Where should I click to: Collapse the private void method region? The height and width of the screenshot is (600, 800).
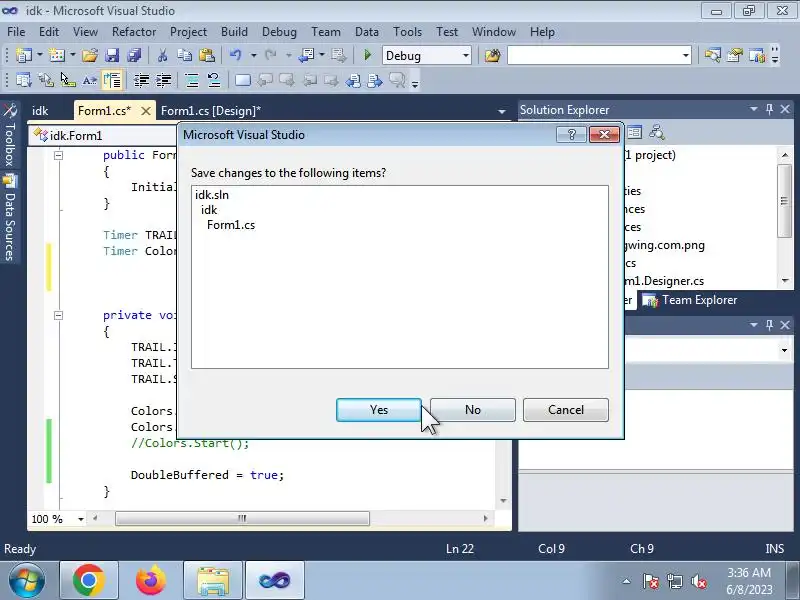(59, 315)
